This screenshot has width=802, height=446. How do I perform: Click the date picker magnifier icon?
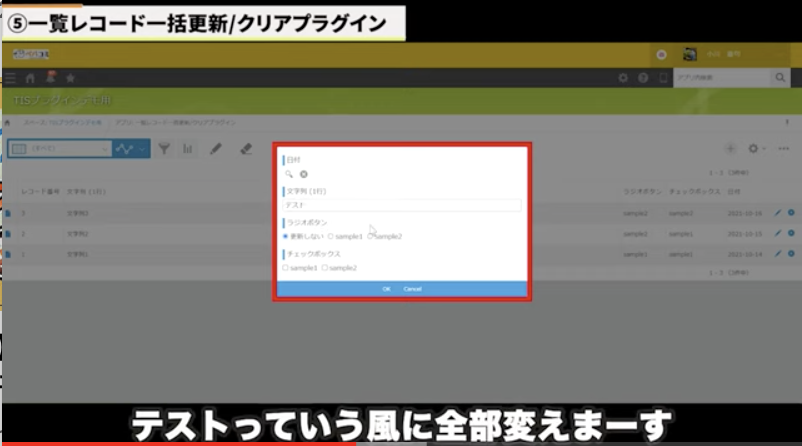(x=289, y=174)
